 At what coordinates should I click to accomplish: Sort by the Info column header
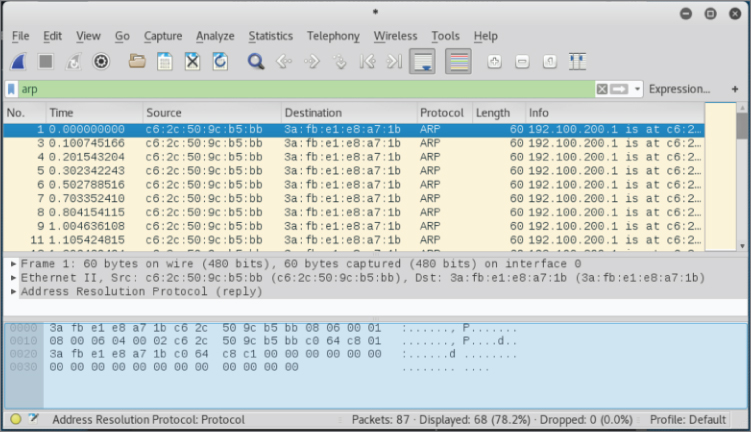pyautogui.click(x=615, y=113)
